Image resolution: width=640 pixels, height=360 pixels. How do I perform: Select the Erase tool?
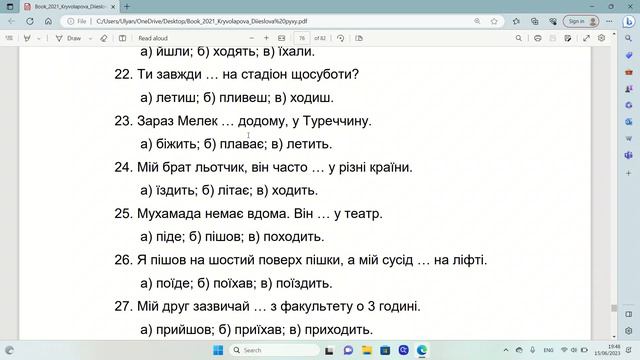(104, 38)
